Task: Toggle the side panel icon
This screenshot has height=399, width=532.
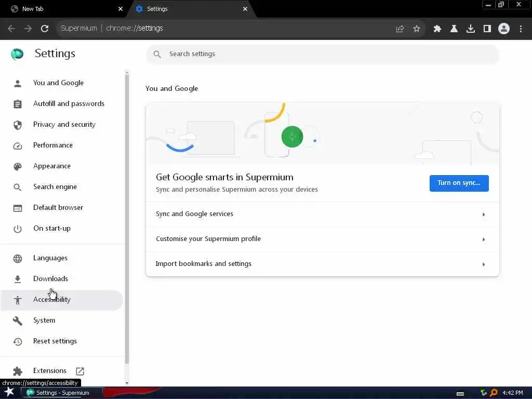Action: point(487,29)
